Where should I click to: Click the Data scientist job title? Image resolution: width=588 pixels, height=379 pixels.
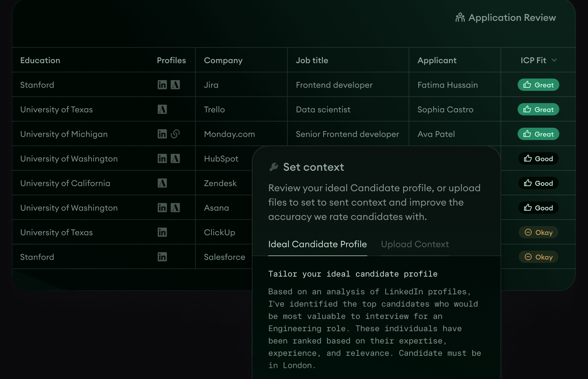(323, 109)
